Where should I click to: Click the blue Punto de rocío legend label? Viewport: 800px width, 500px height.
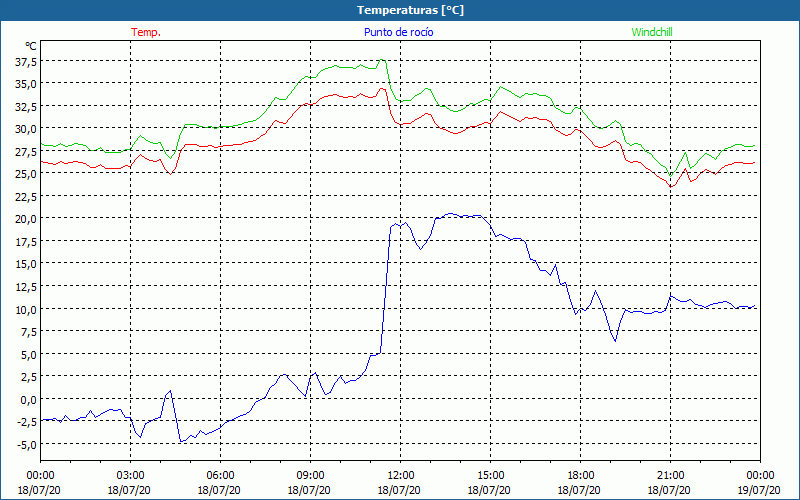[x=398, y=32]
